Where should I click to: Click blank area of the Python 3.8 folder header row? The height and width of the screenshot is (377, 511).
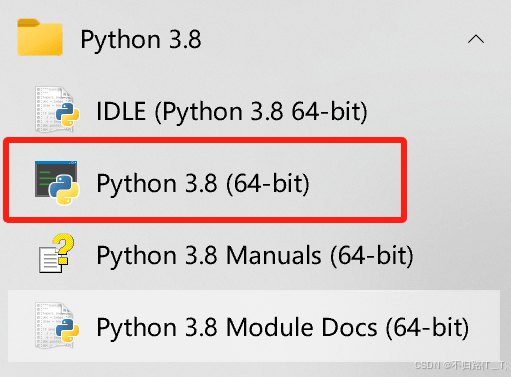(x=333, y=39)
